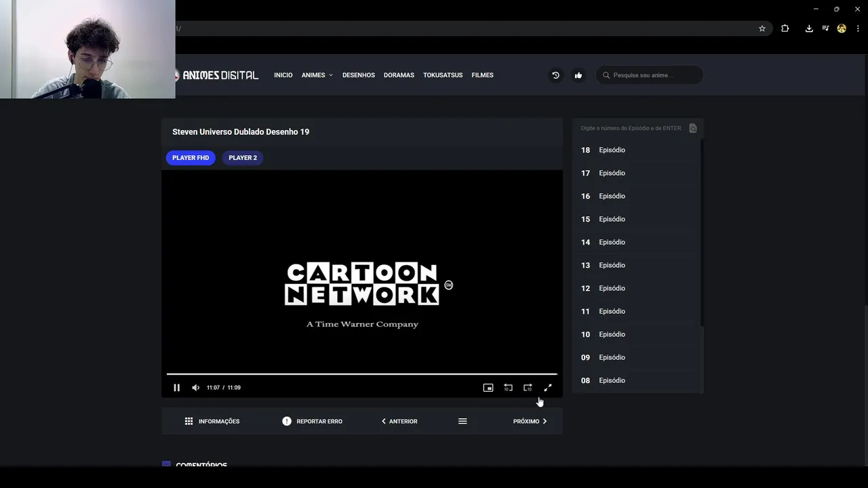Open the browser extensions puzzle icon

pyautogui.click(x=785, y=28)
